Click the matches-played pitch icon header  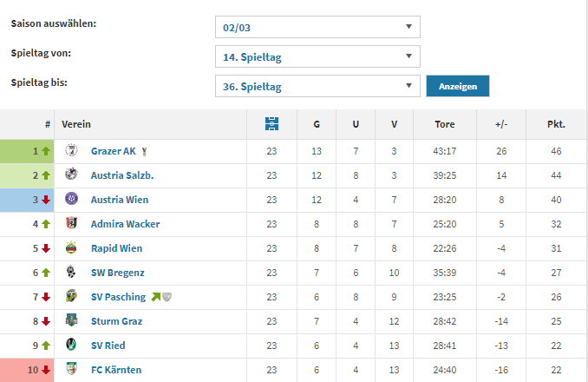coord(271,124)
